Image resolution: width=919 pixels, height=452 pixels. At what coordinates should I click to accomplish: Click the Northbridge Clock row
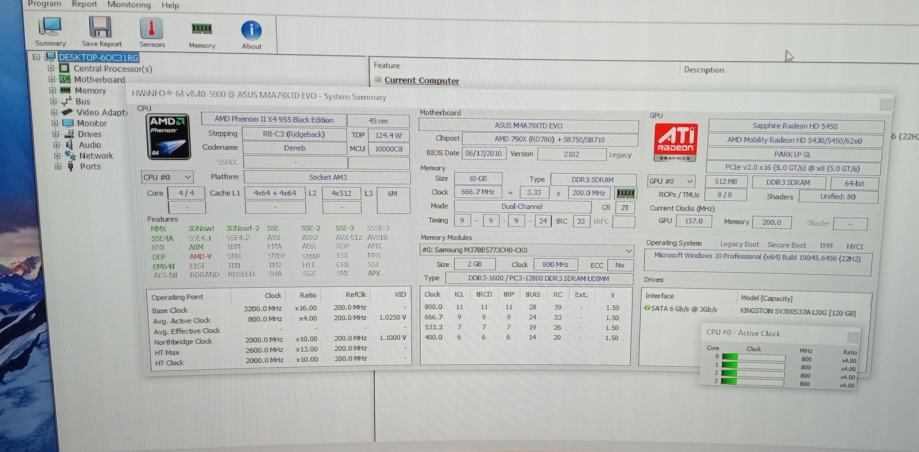point(278,341)
